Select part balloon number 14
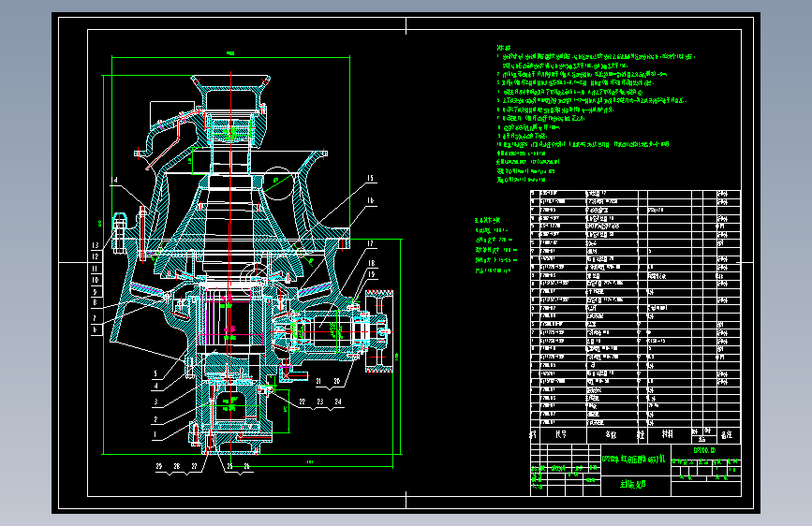The width and height of the screenshot is (812, 526). point(114,180)
